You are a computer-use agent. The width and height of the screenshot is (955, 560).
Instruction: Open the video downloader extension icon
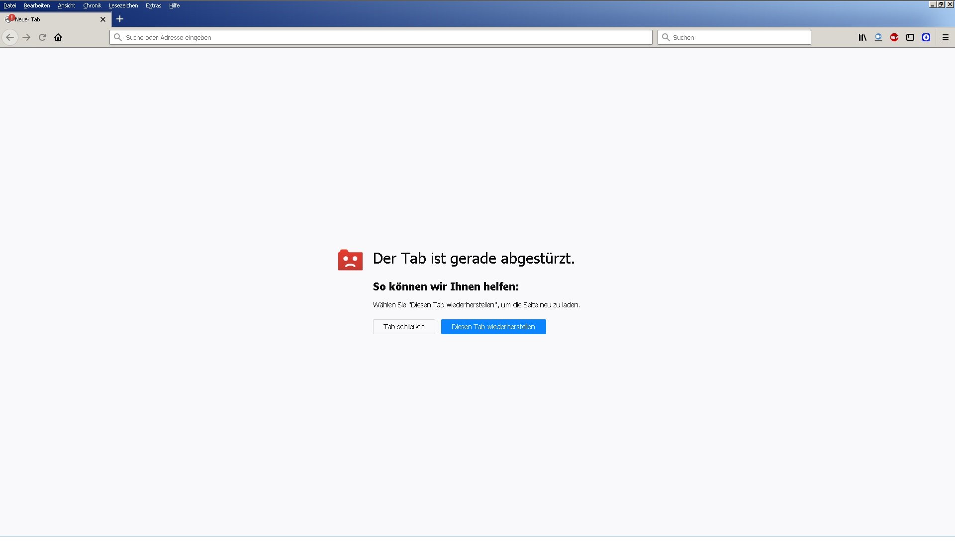[878, 37]
